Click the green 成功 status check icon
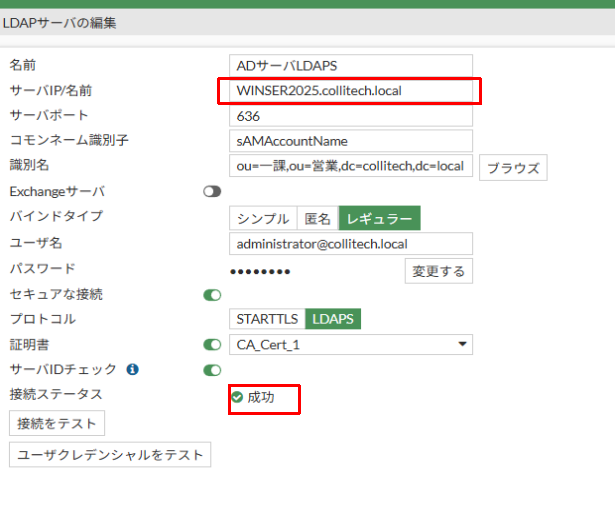This screenshot has width=616, height=515. coord(237,397)
